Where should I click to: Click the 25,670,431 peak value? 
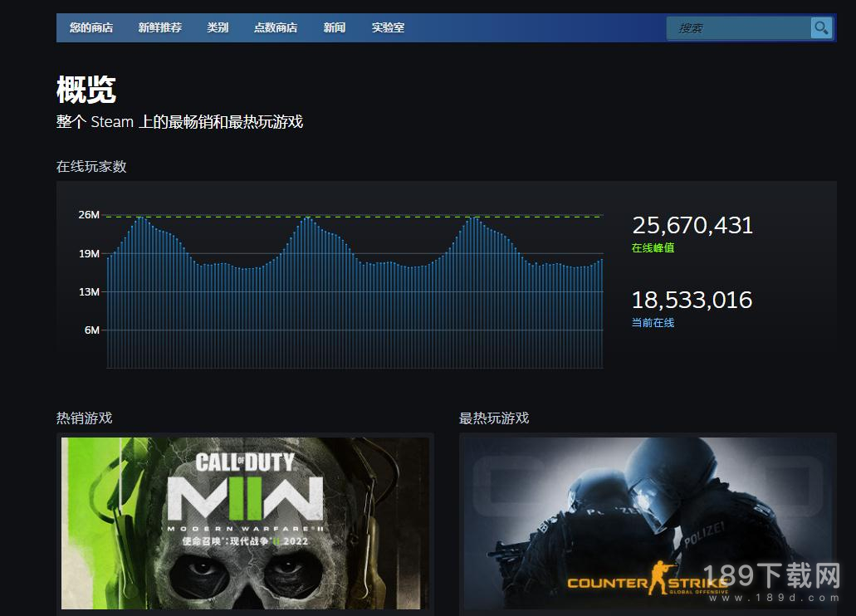click(692, 226)
